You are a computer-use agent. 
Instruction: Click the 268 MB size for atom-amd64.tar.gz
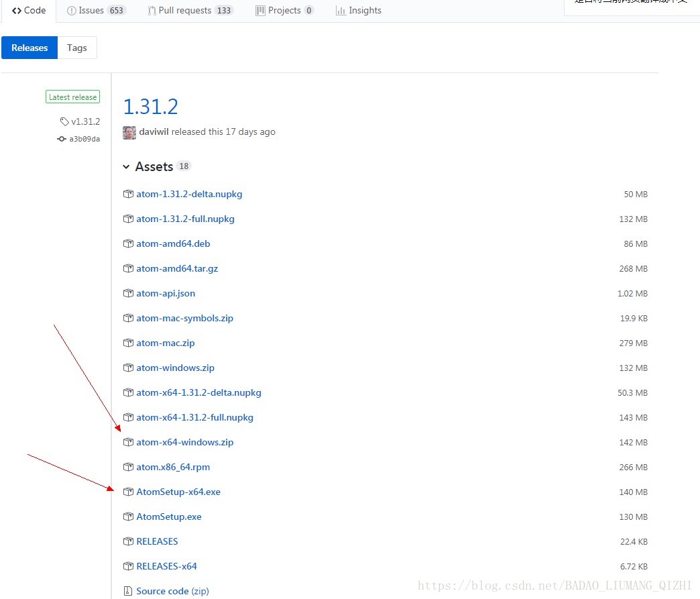tap(633, 268)
